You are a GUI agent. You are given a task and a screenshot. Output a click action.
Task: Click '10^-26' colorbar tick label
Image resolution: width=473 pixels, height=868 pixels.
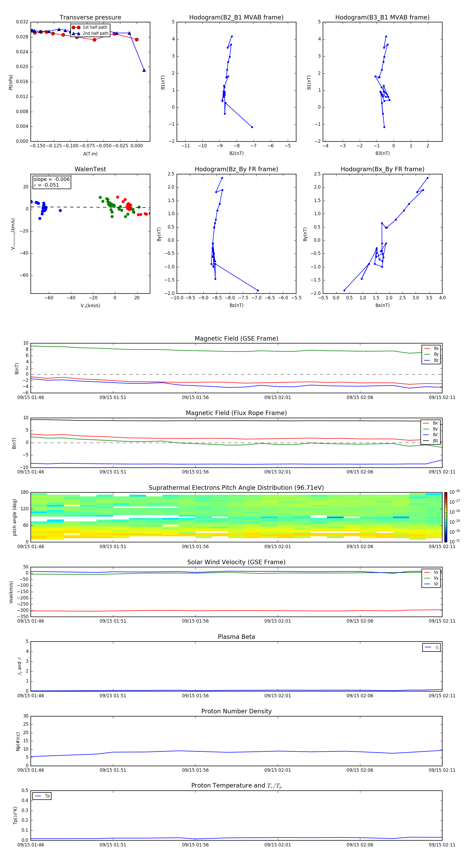pyautogui.click(x=454, y=492)
